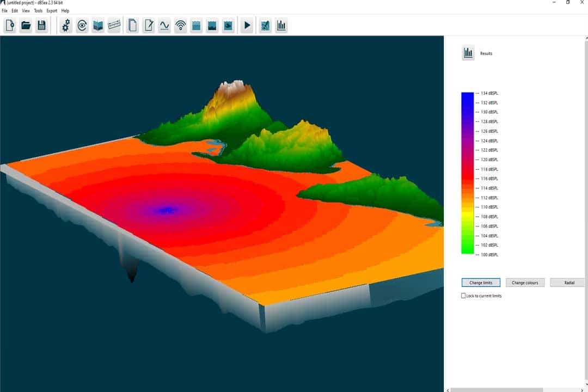The height and width of the screenshot is (392, 588).
Task: Click the Results icon in side panel
Action: pyautogui.click(x=468, y=53)
